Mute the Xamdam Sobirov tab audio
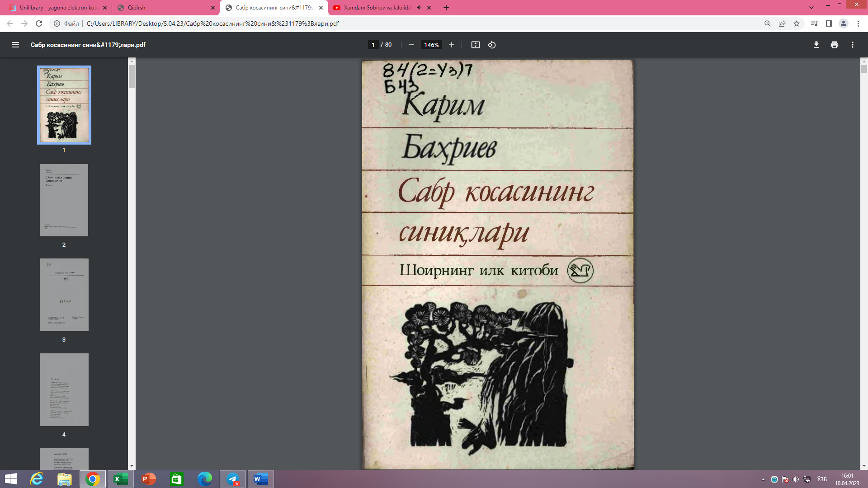Image resolution: width=868 pixels, height=488 pixels. 419,8
